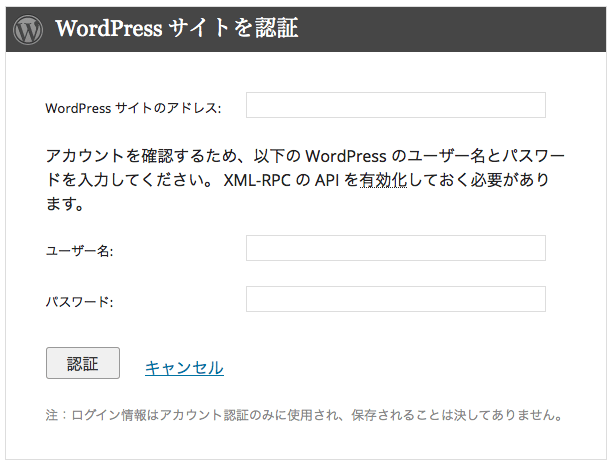The width and height of the screenshot is (616, 466).
Task: Click the WordPress logo icon in header
Action: point(28,29)
